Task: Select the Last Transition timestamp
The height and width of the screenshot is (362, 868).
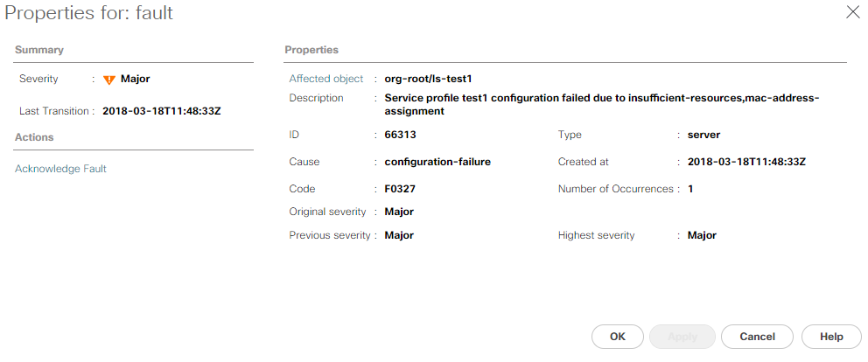Action: click(162, 111)
